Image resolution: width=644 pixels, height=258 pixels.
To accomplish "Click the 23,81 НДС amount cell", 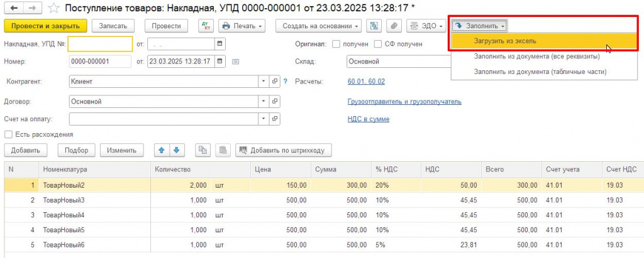I will (x=451, y=245).
